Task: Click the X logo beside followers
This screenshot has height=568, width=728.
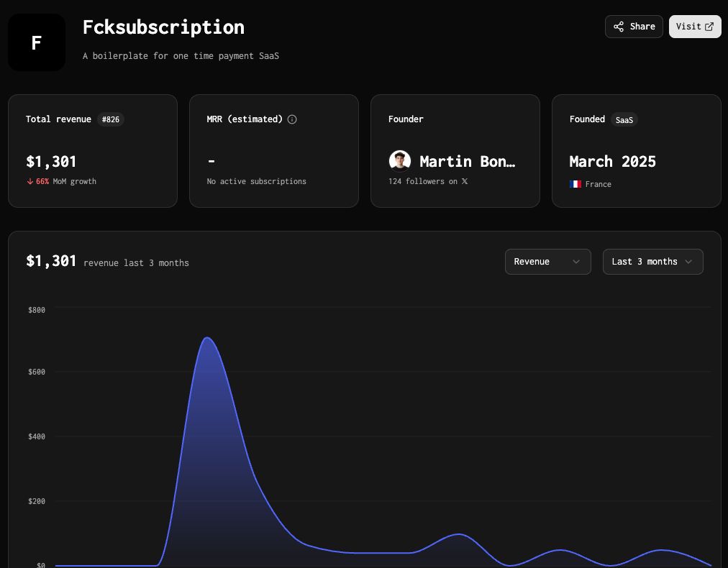Action: 464,181
